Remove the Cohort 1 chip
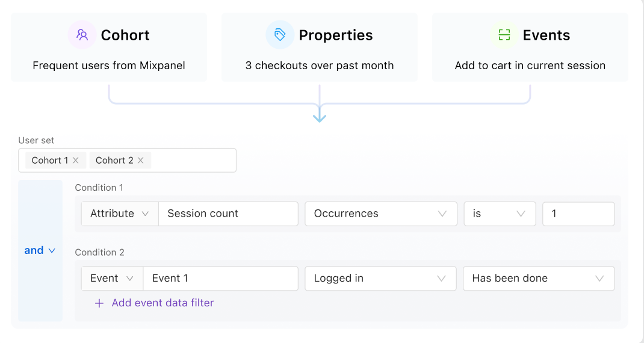This screenshot has width=644, height=343. (76, 160)
